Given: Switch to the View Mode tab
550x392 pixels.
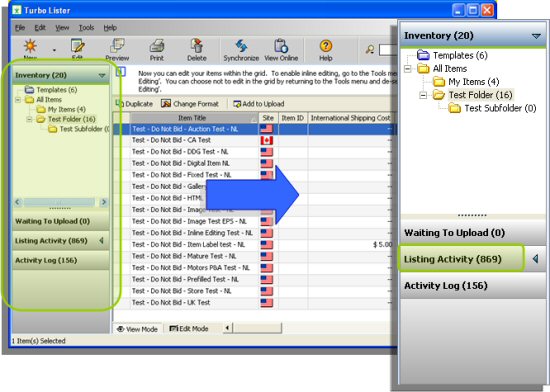Looking at the screenshot, I should click(x=137, y=329).
